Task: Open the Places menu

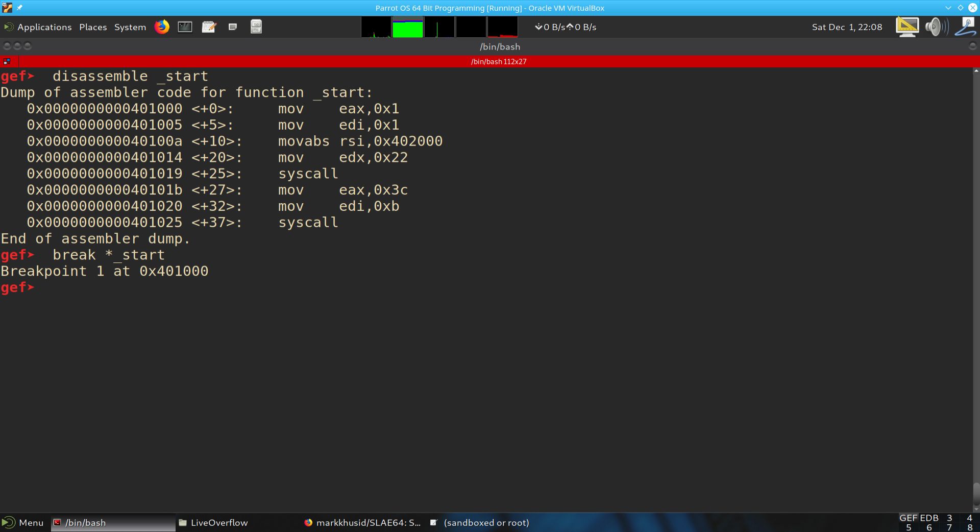Action: tap(93, 27)
